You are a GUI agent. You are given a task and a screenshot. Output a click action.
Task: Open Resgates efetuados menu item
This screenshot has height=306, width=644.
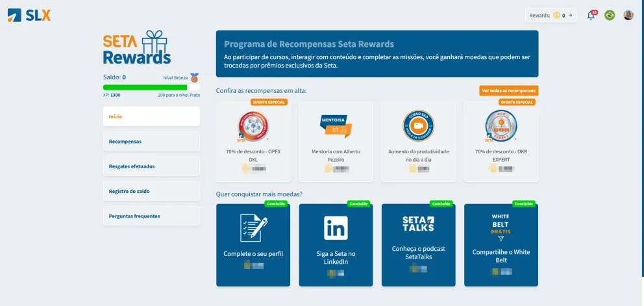click(151, 166)
